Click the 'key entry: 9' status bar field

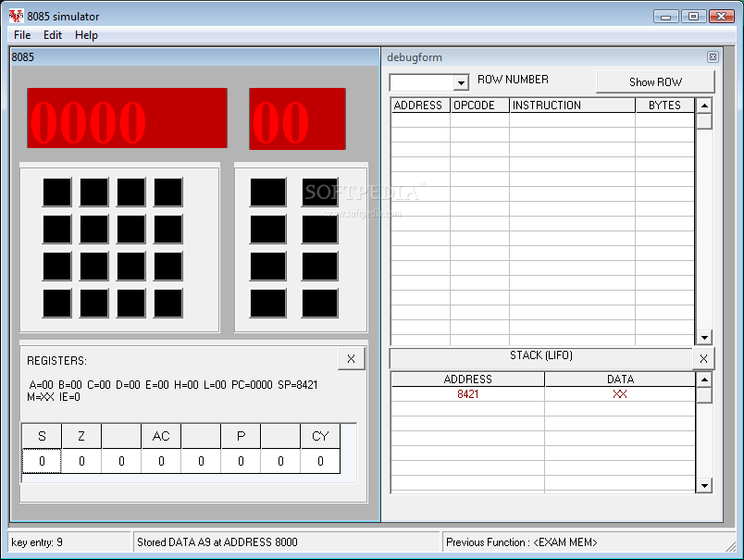[x=69, y=542]
